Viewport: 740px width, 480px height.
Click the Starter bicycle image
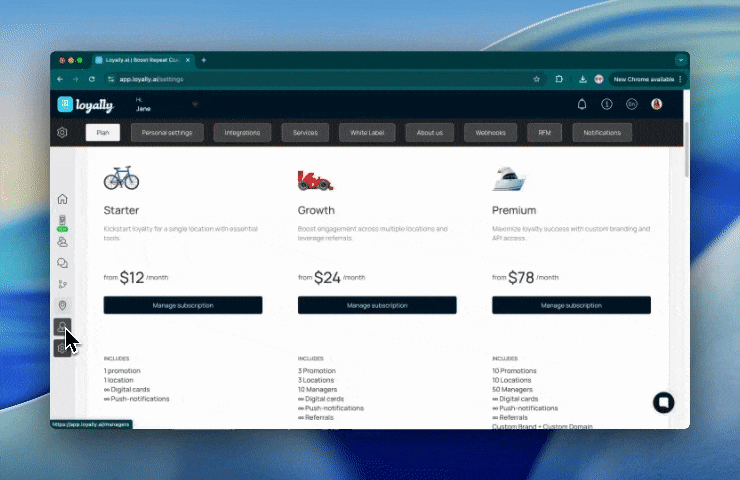[121, 178]
